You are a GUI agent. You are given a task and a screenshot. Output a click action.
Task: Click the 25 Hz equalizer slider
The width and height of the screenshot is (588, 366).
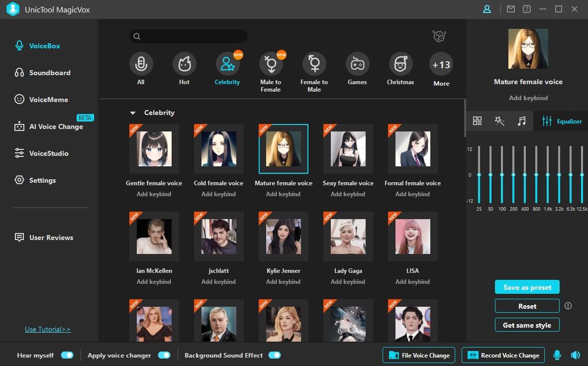pos(479,175)
